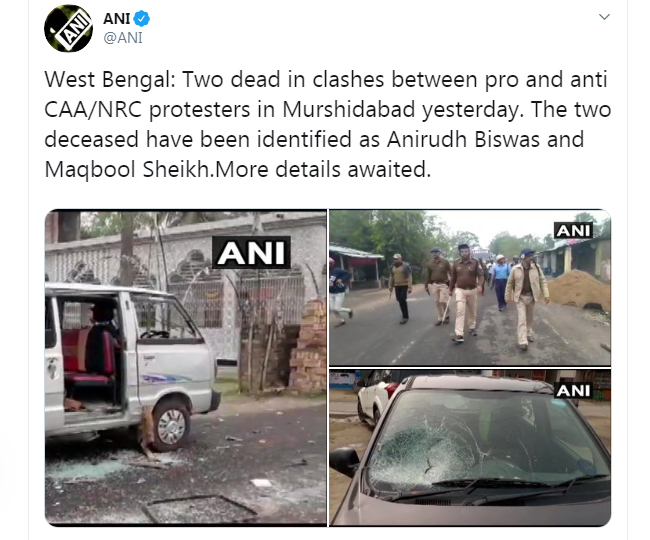Viewport: 650px width, 540px height.
Task: Expand the tweet options chevron
Action: click(604, 17)
